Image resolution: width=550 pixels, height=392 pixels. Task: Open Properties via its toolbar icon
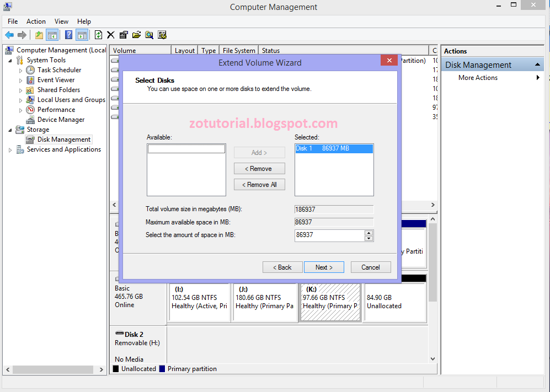click(124, 34)
